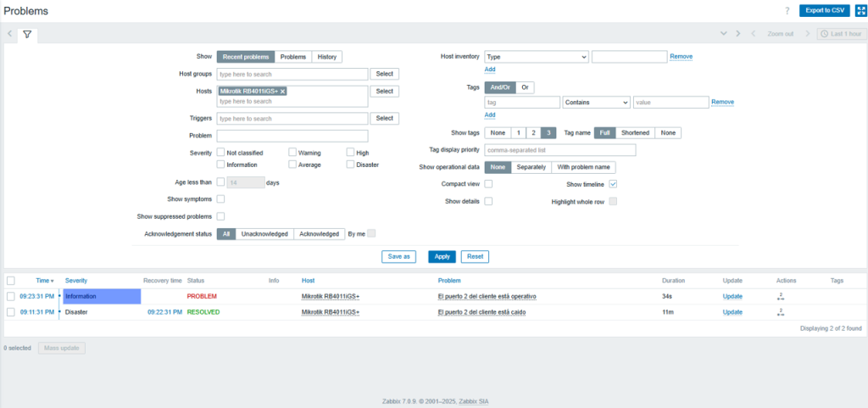Enable Compact view checkbox

coord(488,184)
